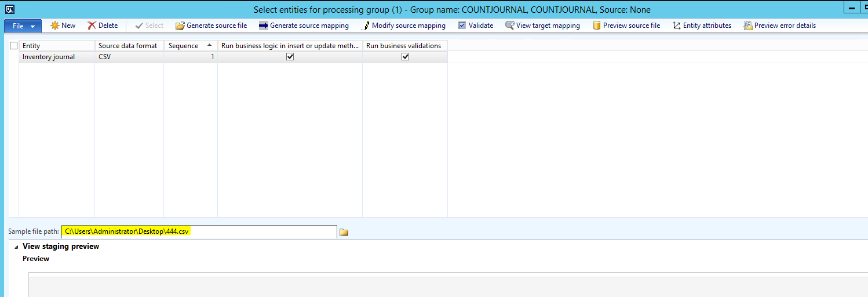Click the Validate toolbar icon
Image resolution: width=868 pixels, height=297 pixels.
tap(462, 26)
